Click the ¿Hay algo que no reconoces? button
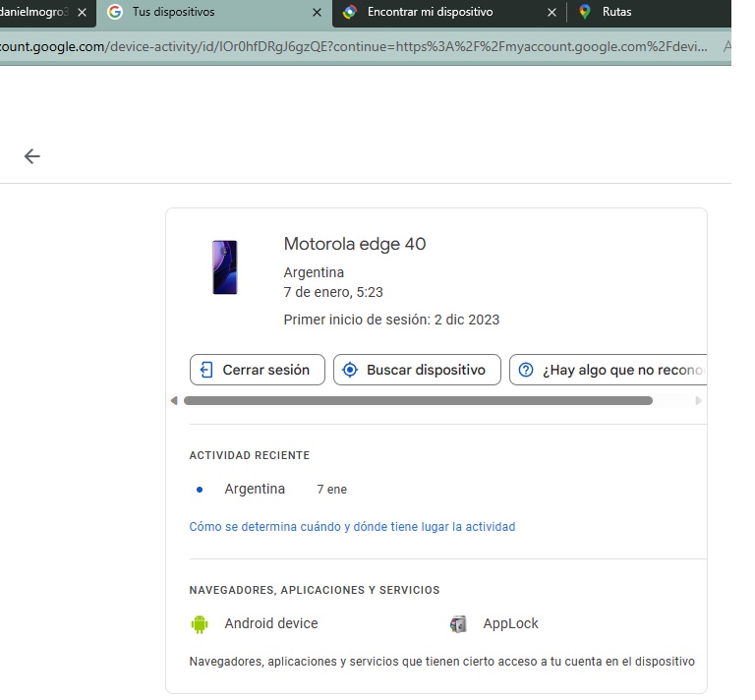The width and height of the screenshot is (755, 700). (x=609, y=370)
